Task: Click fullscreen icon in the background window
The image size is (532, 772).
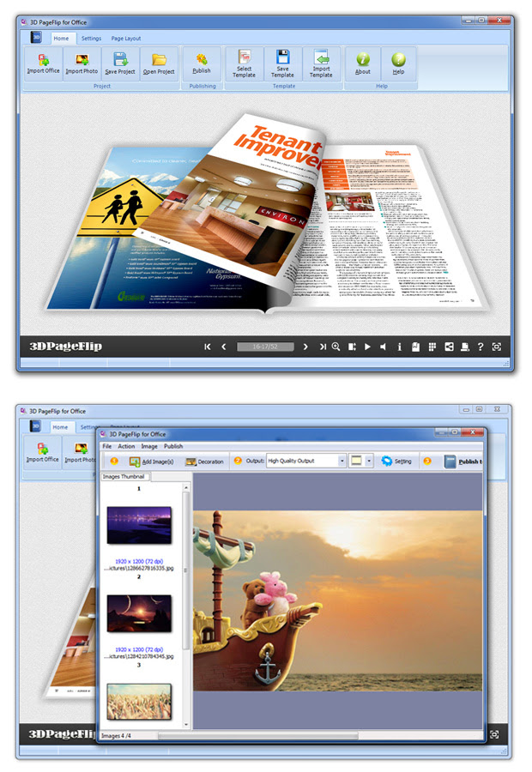Action: 494,734
